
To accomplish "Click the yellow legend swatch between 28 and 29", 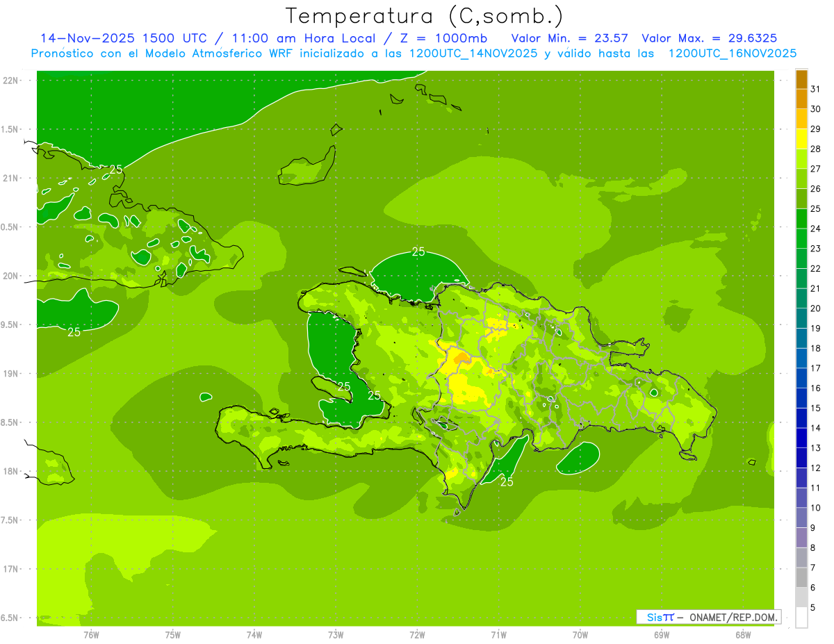I will pyautogui.click(x=801, y=139).
